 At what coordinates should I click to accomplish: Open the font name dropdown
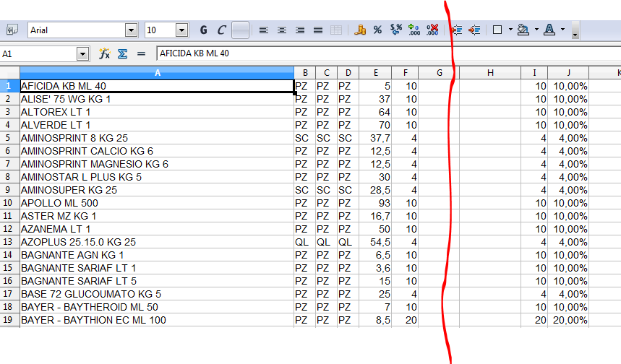pyautogui.click(x=131, y=30)
